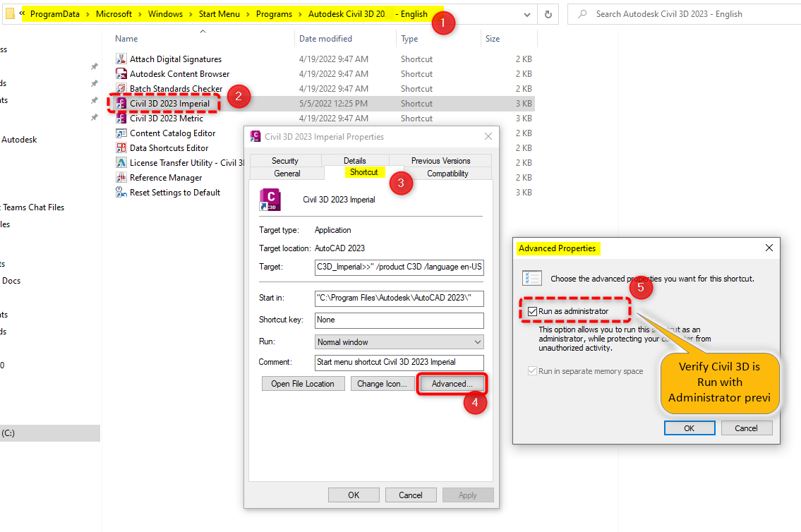Expand the address bar history dropdown
Viewport: 801px width, 532px height.
526,13
